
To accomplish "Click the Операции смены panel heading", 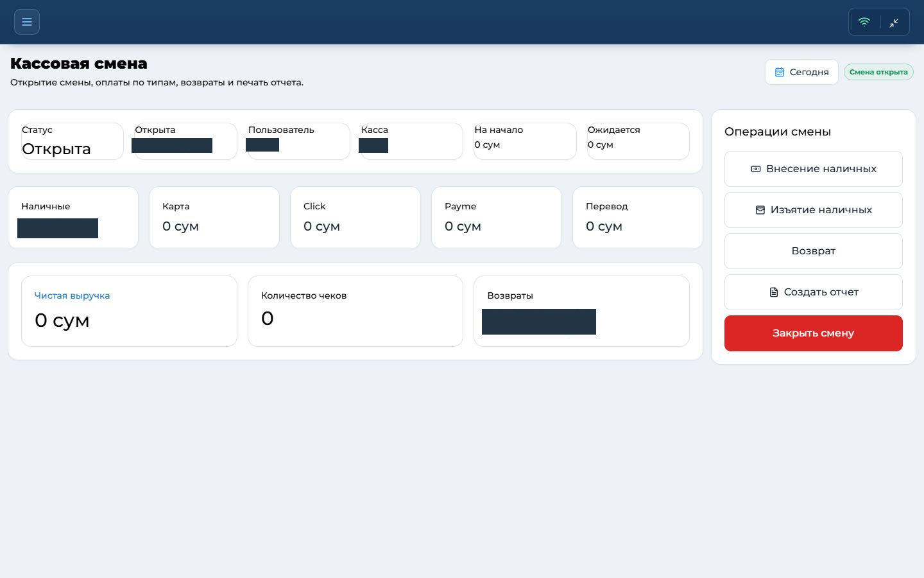I will [778, 132].
